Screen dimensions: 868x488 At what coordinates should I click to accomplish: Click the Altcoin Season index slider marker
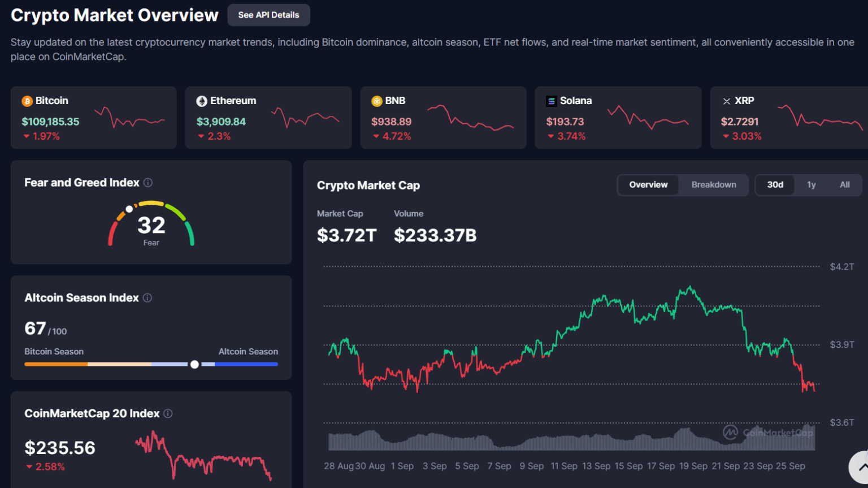tap(194, 364)
